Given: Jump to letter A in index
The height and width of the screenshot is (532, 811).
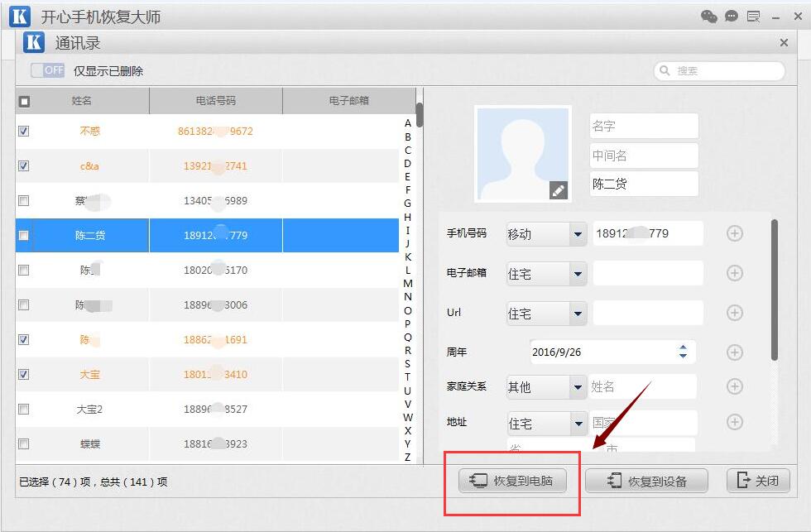Looking at the screenshot, I should [x=407, y=123].
